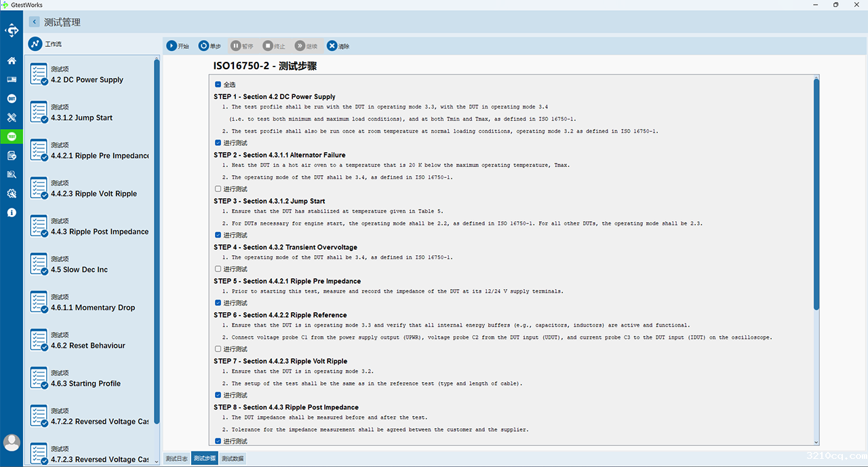
Task: Click the user avatar at bottom left
Action: pyautogui.click(x=12, y=443)
